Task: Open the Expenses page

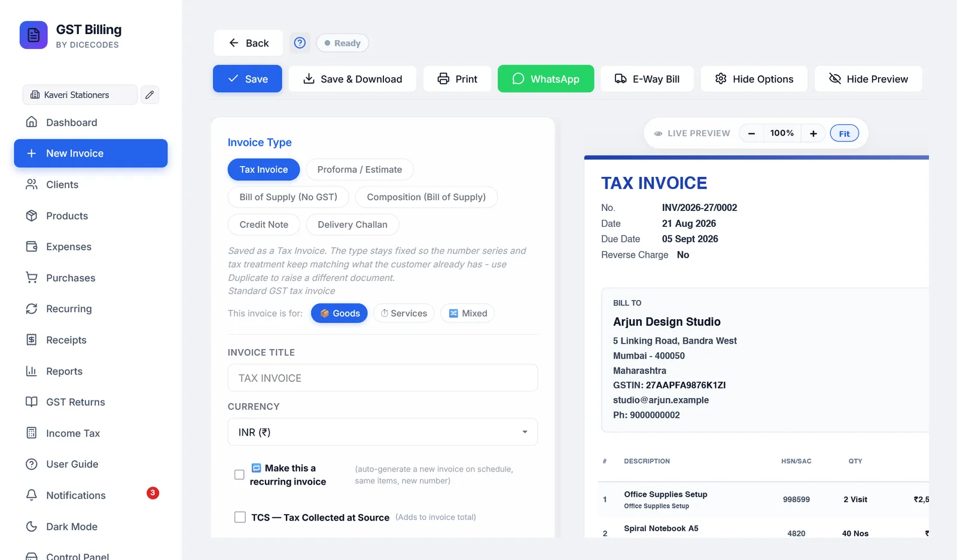Action: 69,247
